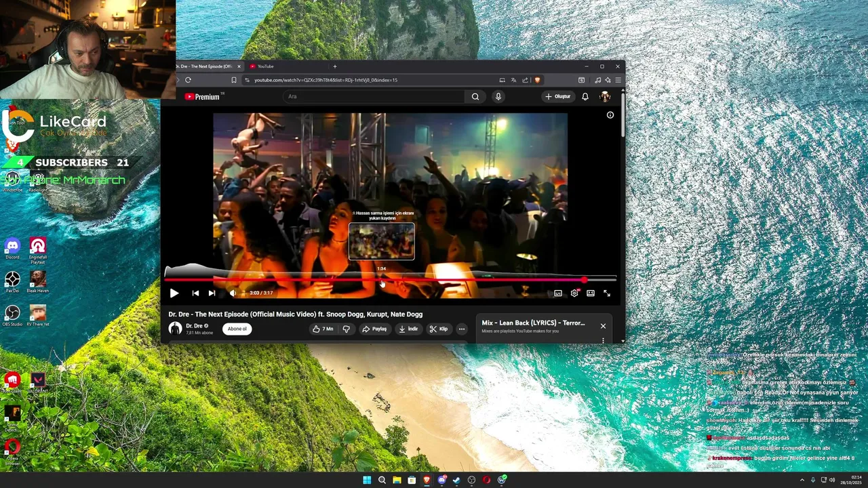Open the Mix - Lean Back playlist title
The height and width of the screenshot is (488, 868).
[x=533, y=323]
